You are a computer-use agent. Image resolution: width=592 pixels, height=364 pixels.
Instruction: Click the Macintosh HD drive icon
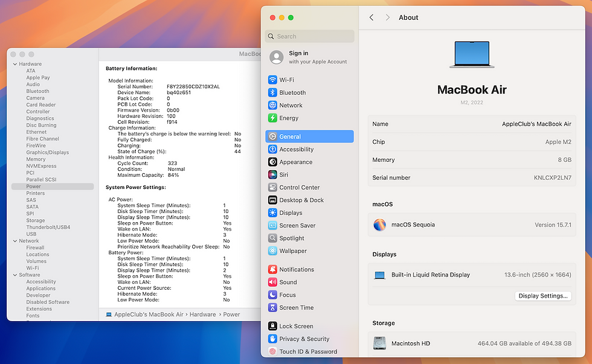pos(379,343)
